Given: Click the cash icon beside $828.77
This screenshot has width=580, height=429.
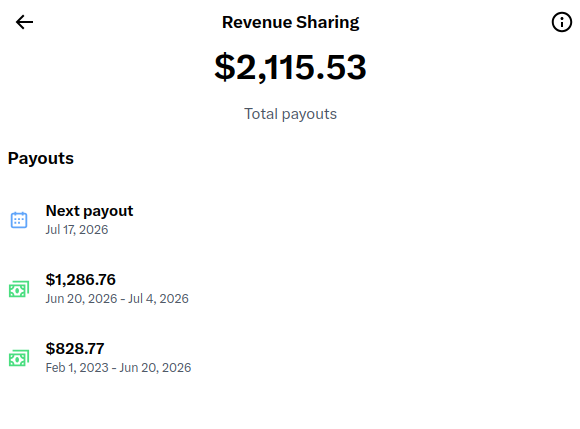Looking at the screenshot, I should pos(19,358).
